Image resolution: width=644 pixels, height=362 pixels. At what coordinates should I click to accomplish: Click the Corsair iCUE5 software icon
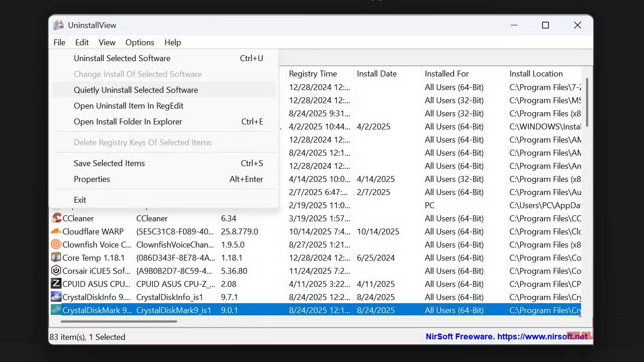[56, 271]
